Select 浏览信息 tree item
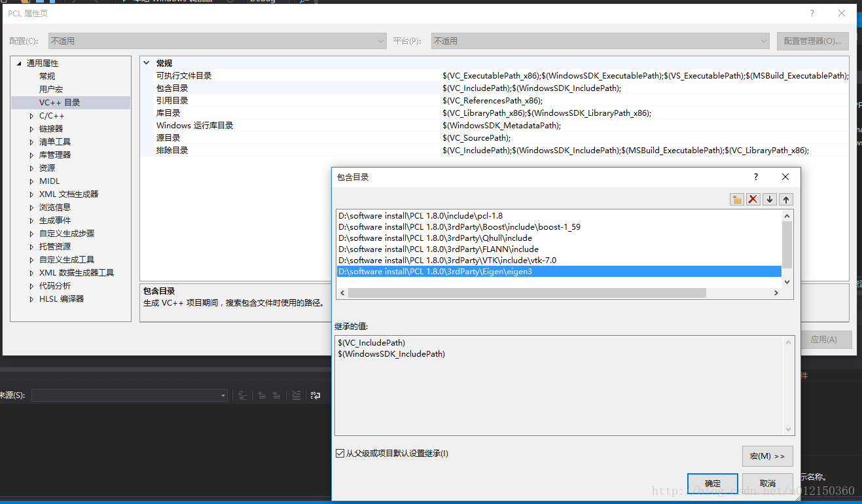Screen dimensions: 862x504 pyautogui.click(x=55, y=207)
